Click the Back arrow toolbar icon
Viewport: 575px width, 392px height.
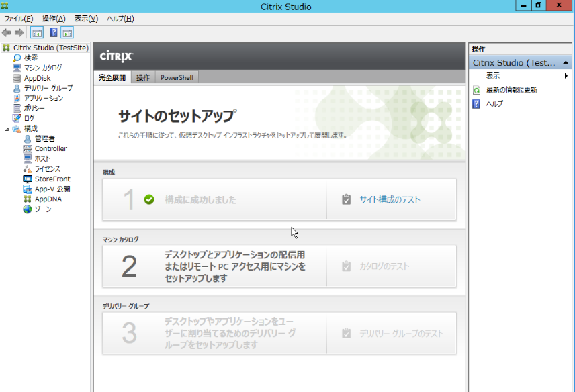pyautogui.click(x=6, y=33)
